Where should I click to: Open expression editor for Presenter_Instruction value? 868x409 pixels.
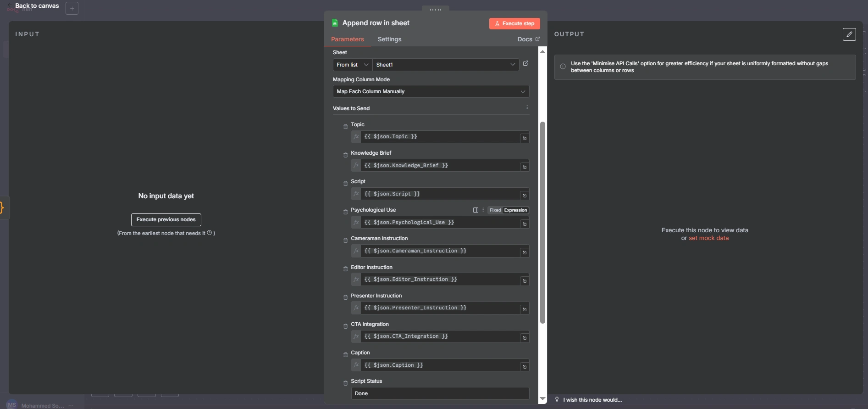click(525, 309)
